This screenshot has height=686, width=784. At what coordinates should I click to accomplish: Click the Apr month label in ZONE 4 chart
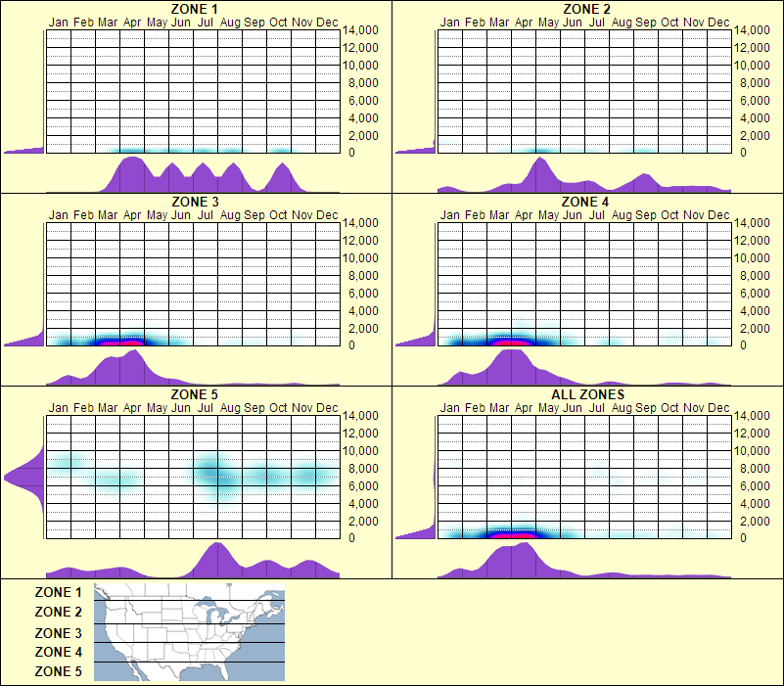click(x=524, y=215)
